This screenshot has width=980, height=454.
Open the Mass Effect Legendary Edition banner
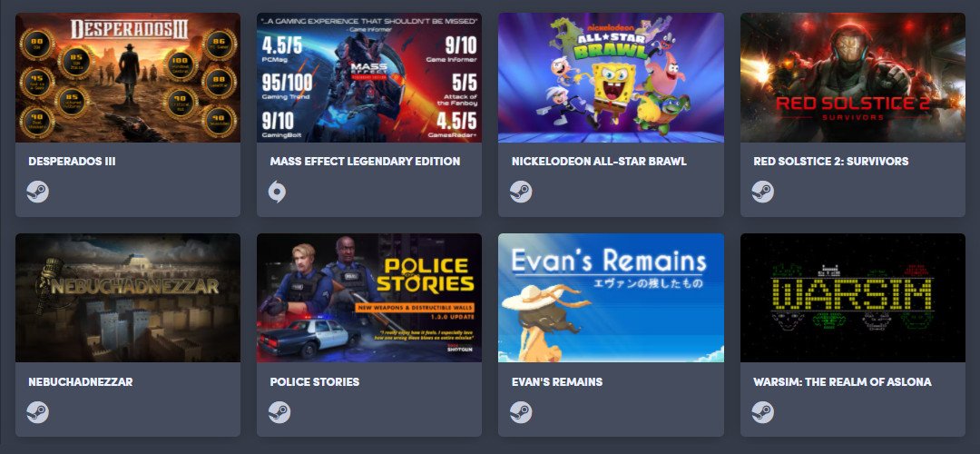[368, 77]
